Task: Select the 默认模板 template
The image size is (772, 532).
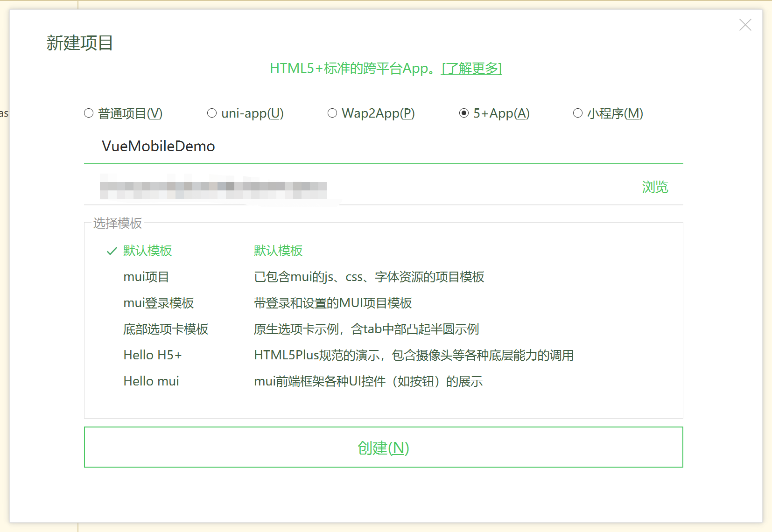Action: pyautogui.click(x=147, y=251)
